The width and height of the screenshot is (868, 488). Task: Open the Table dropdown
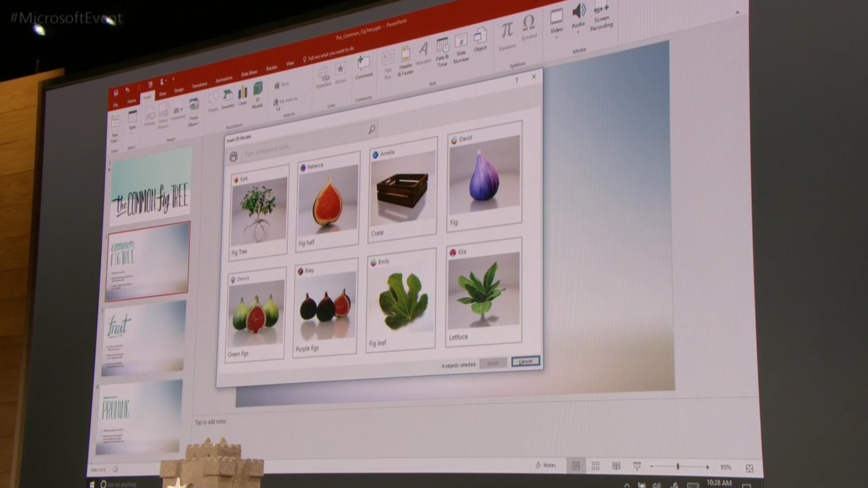(132, 121)
